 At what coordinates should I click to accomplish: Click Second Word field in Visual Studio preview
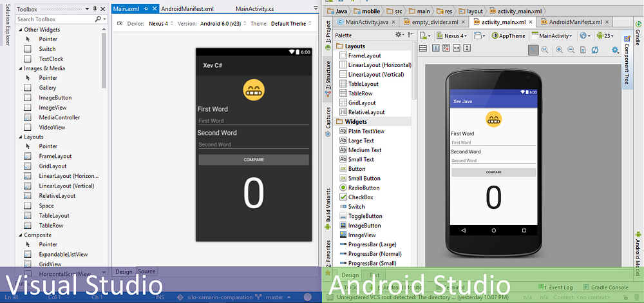tap(253, 144)
